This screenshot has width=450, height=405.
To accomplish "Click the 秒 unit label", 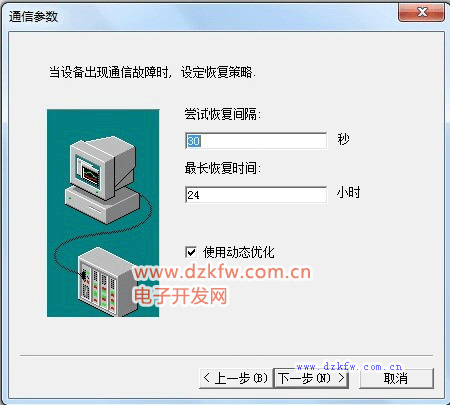I will [343, 139].
